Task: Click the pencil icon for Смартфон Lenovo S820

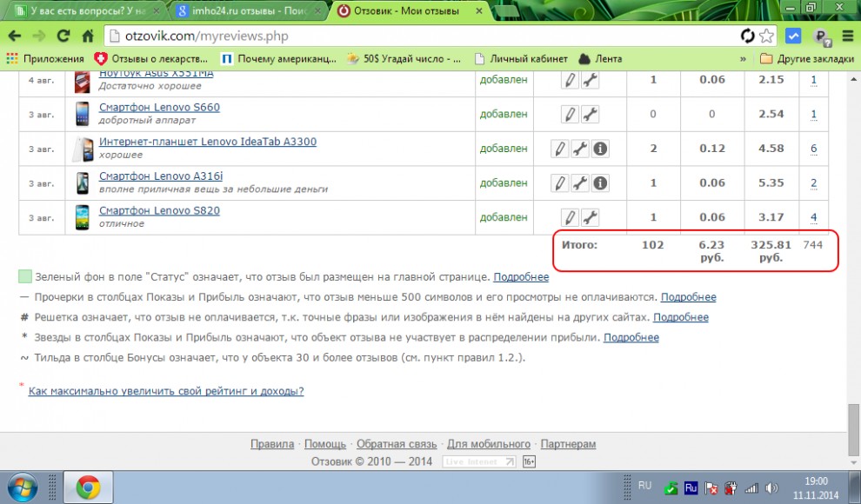Action: (x=570, y=218)
